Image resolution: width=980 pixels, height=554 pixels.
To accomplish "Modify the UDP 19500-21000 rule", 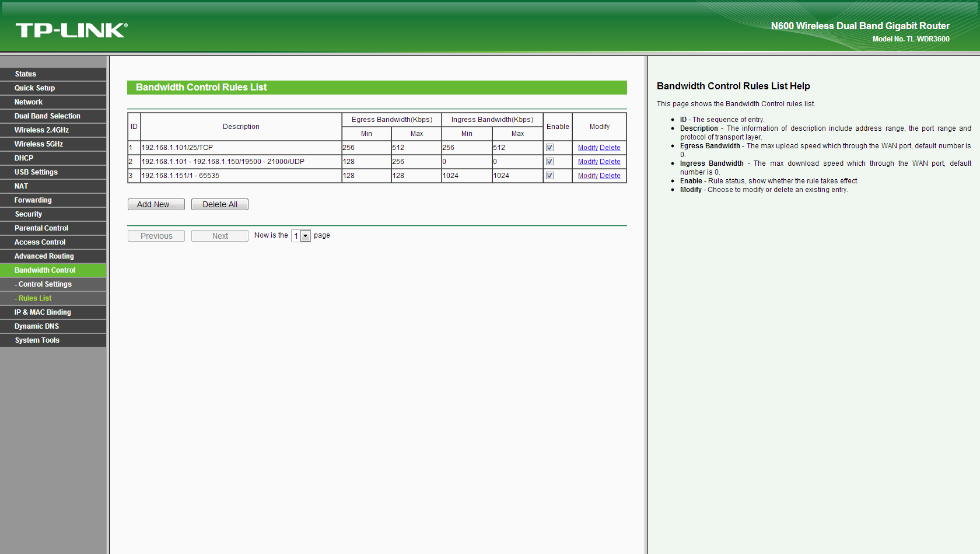I will click(x=588, y=162).
